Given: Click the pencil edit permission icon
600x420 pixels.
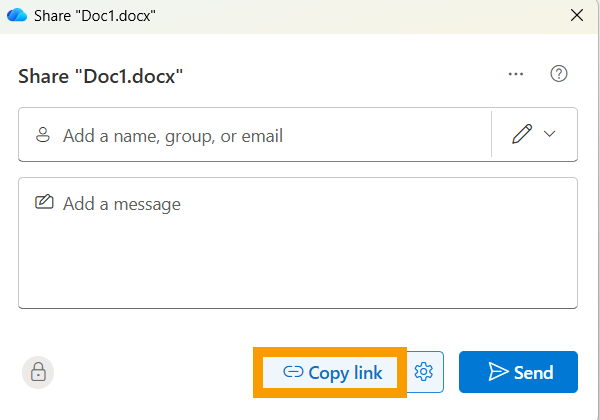Looking at the screenshot, I should [x=522, y=135].
